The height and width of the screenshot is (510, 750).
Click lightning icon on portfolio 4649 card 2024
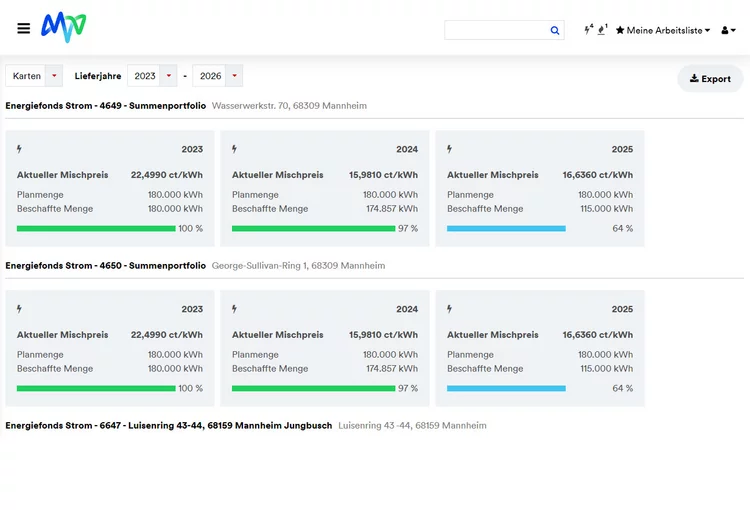pyautogui.click(x=234, y=149)
